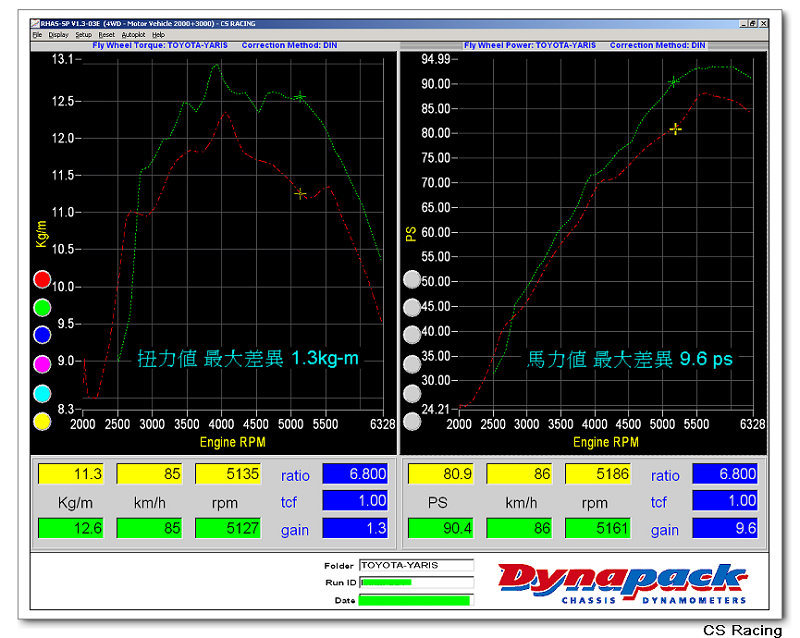The image size is (800, 638).
Task: Click the Run ID field
Action: (416, 582)
